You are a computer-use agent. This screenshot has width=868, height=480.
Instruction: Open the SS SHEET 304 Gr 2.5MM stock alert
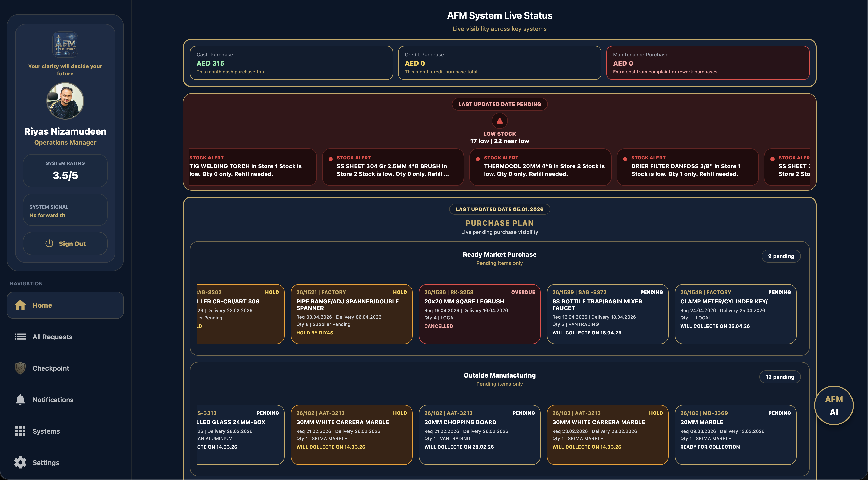click(393, 167)
